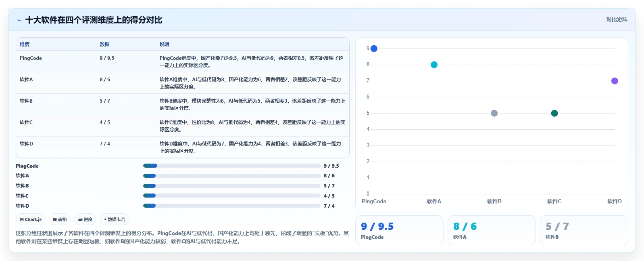Click the 数据 column header
Image resolution: width=644 pixels, height=261 pixels.
click(104, 44)
